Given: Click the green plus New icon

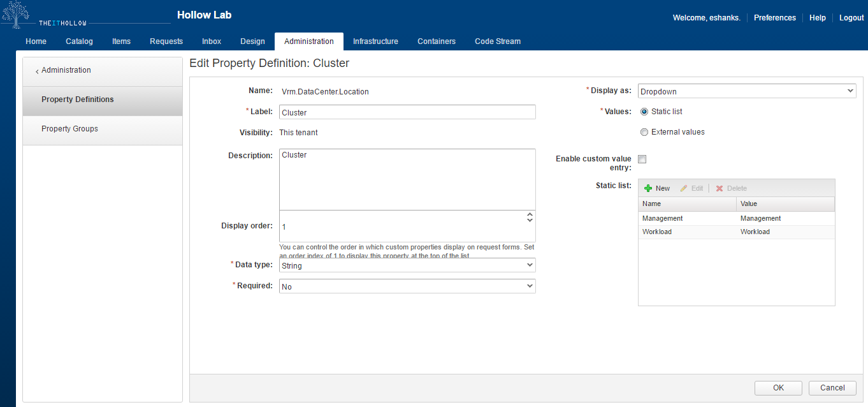Looking at the screenshot, I should (x=648, y=188).
